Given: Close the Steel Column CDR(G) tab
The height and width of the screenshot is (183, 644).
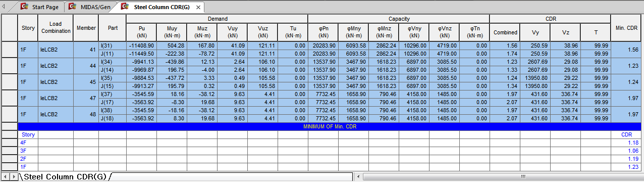Looking at the screenshot, I should click(198, 8).
